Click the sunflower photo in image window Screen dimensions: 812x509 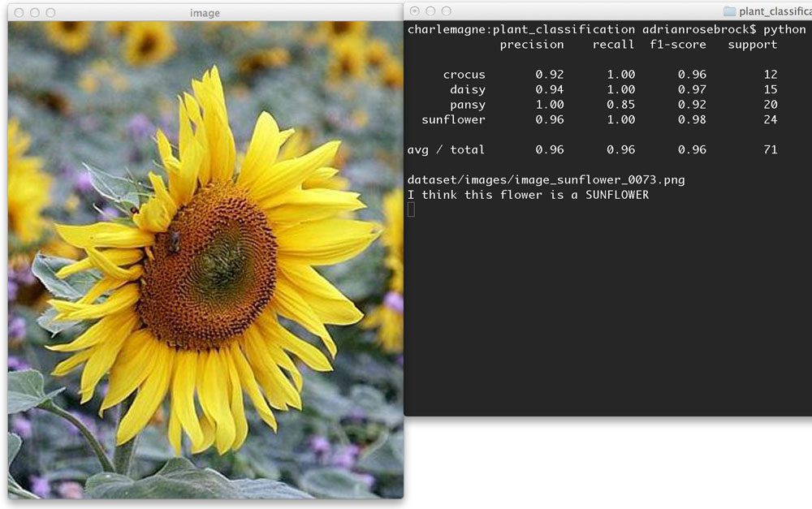pyautogui.click(x=205, y=260)
